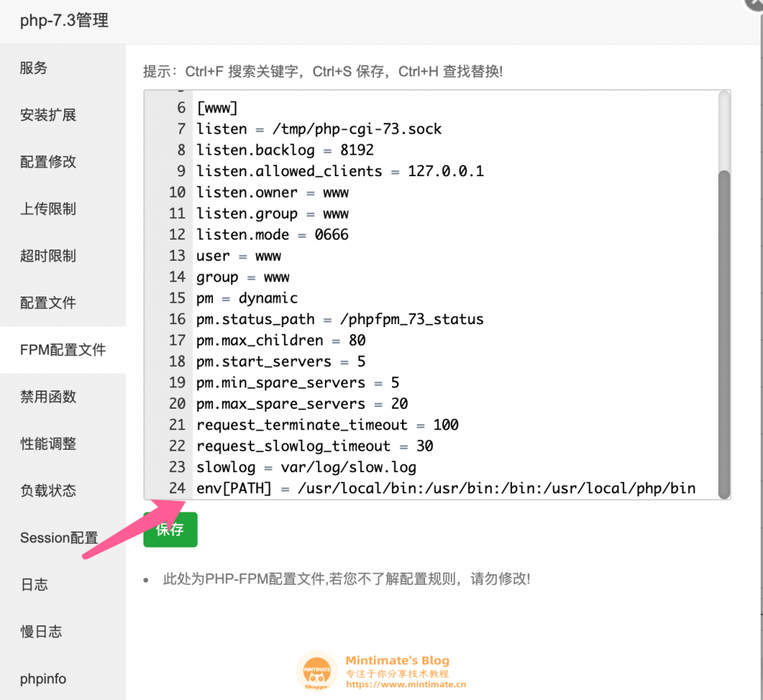Click request_terminate_timeout = 100 line
The width and height of the screenshot is (763, 700).
327,425
